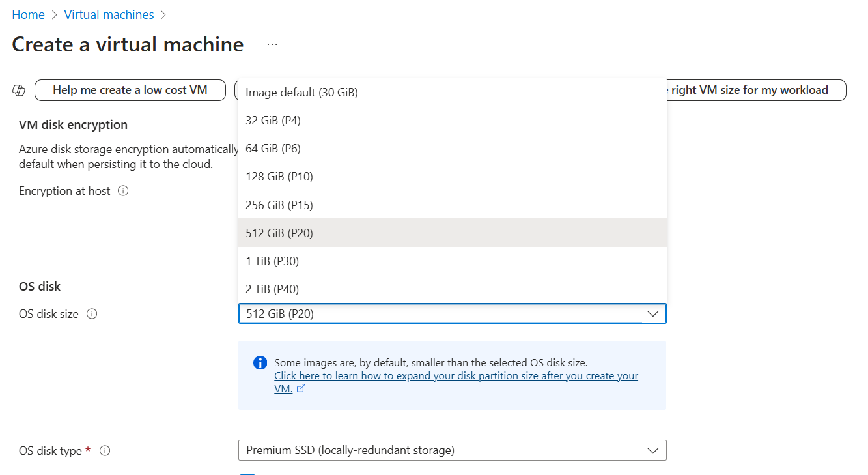
Task: Open the Encryption at host info tooltip
Action: point(122,190)
